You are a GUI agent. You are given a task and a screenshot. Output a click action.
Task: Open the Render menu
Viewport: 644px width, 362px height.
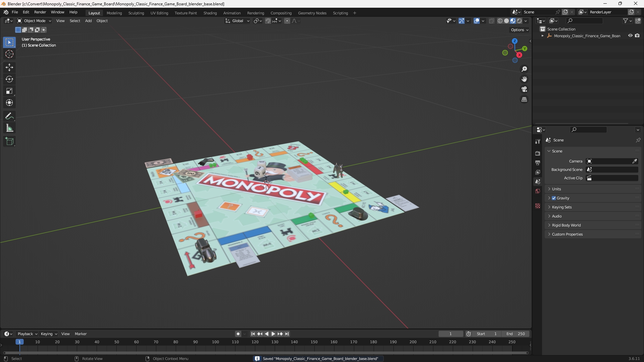40,12
